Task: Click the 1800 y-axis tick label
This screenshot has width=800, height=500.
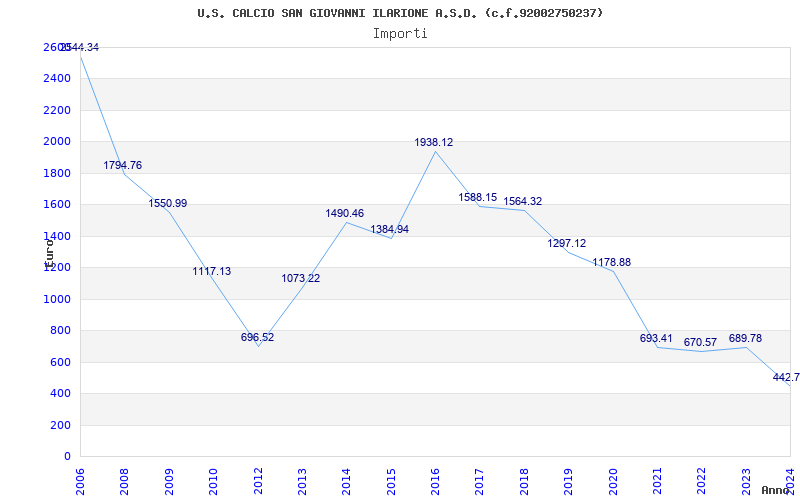Action: [57, 173]
